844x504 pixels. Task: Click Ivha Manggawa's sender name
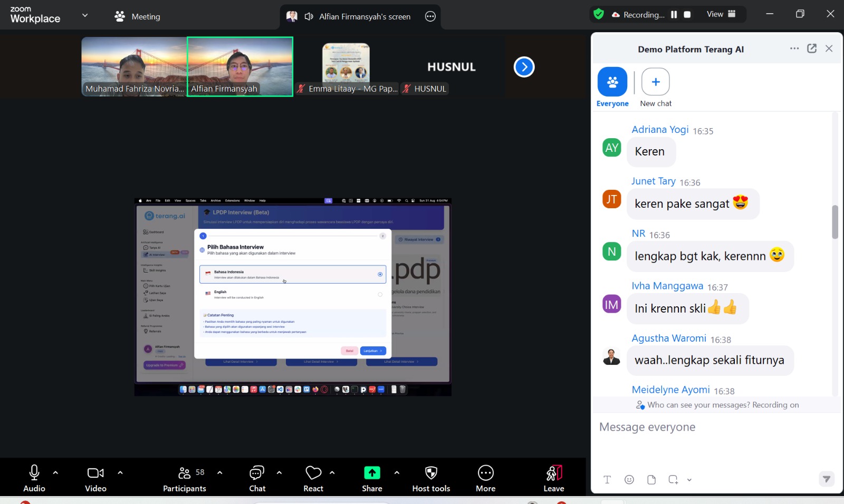pos(667,286)
